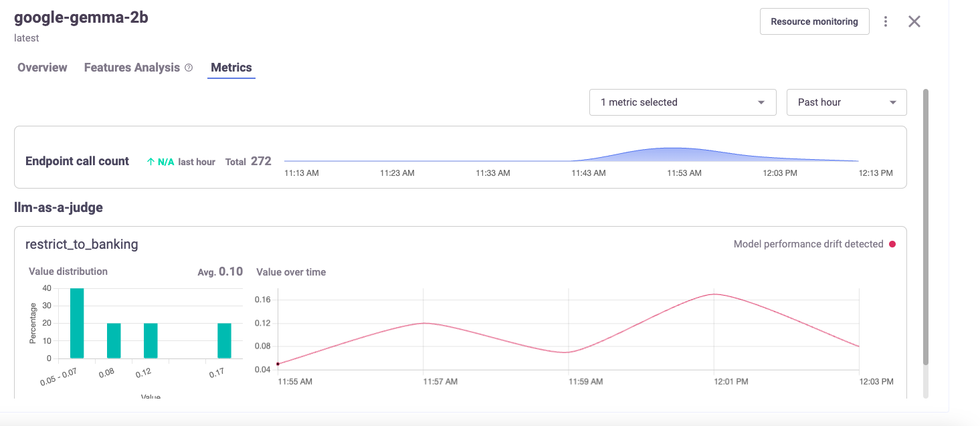This screenshot has height=426, width=980.
Task: Click the 'Endpoint call count' label
Action: tap(77, 161)
